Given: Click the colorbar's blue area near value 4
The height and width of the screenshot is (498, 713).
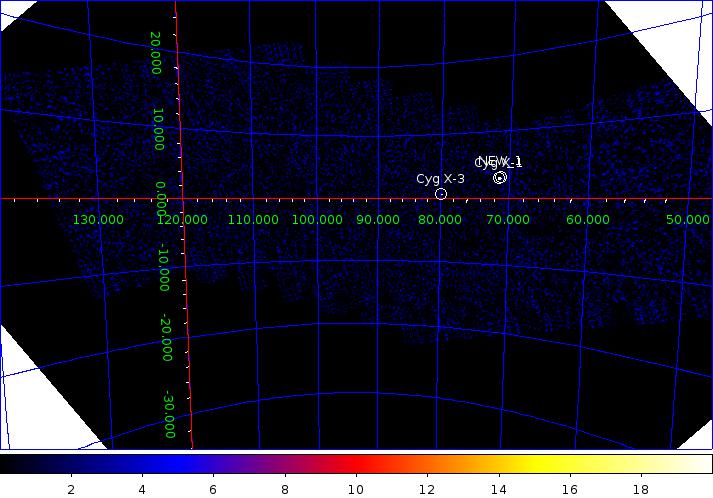Looking at the screenshot, I should (142, 464).
